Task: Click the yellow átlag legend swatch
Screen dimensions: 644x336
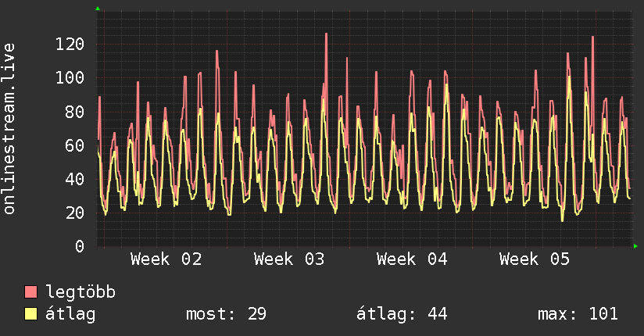Action: (x=30, y=314)
